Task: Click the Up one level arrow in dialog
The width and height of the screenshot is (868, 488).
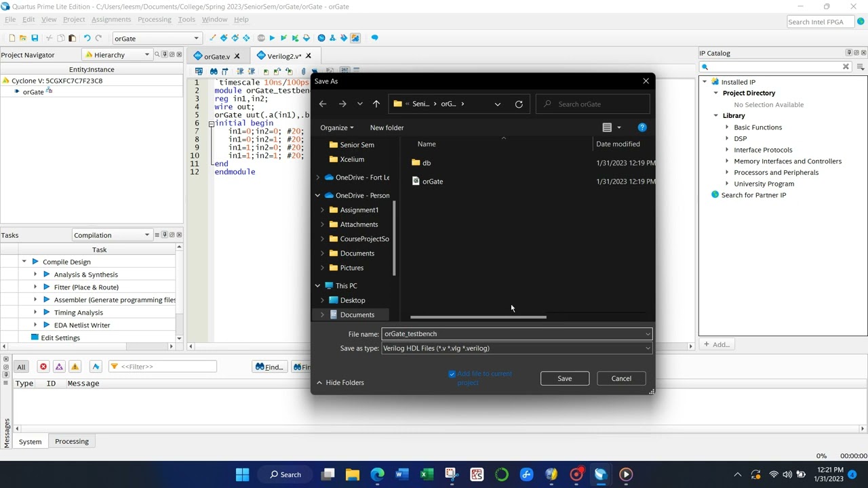Action: (x=376, y=104)
